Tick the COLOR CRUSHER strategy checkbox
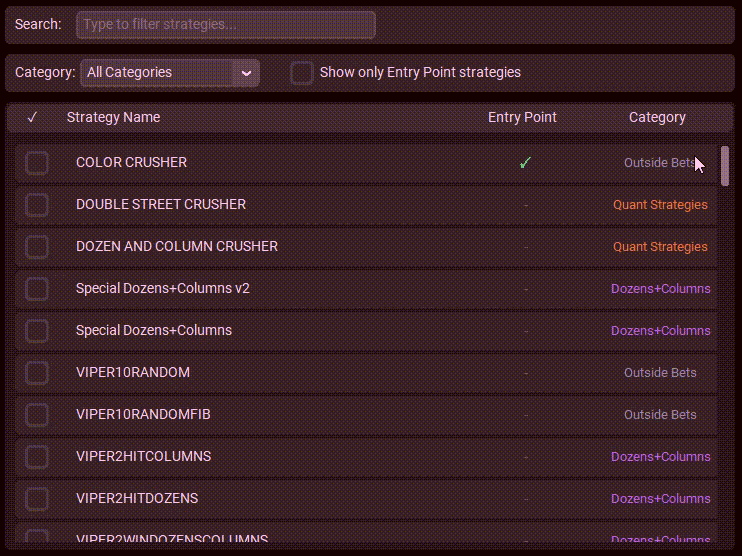Image resolution: width=742 pixels, height=556 pixels. tap(37, 162)
